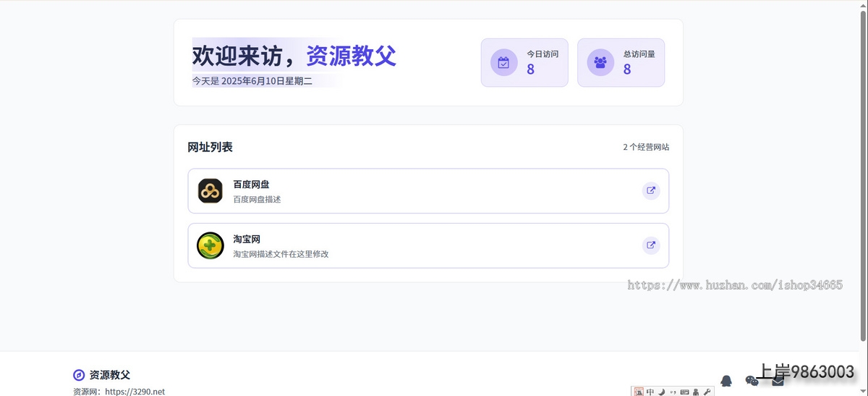Click the QQ penguin icon in footer

(x=726, y=381)
